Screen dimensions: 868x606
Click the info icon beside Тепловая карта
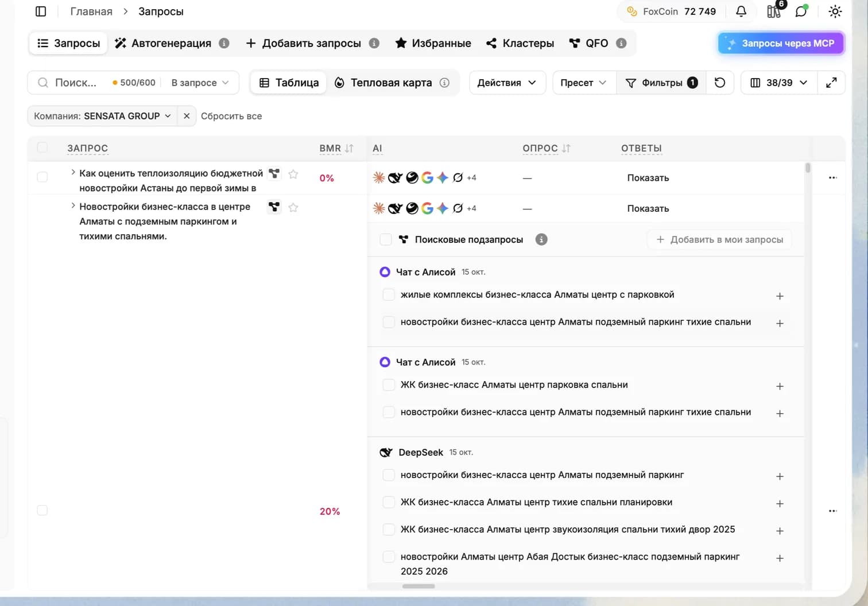tap(444, 83)
